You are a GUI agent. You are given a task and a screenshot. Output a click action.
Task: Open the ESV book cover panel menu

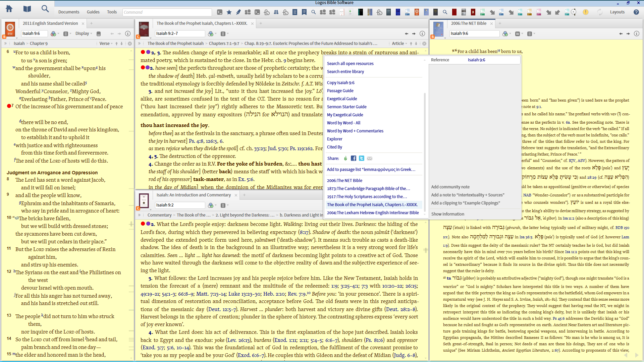(x=10, y=29)
